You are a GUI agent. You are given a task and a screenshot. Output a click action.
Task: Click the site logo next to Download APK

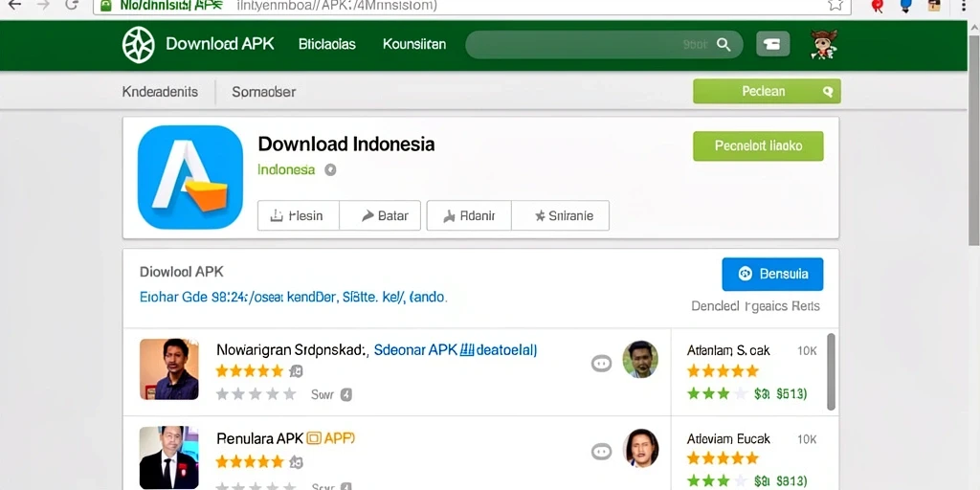tap(138, 45)
